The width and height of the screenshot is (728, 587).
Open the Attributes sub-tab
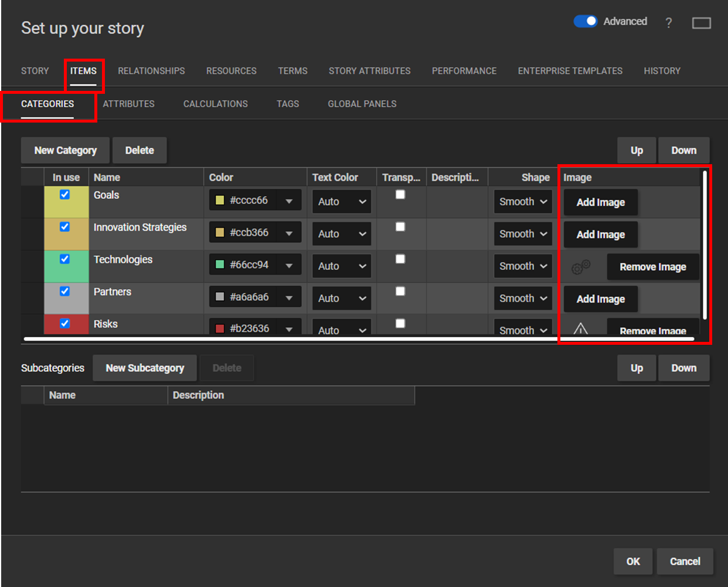(x=129, y=104)
